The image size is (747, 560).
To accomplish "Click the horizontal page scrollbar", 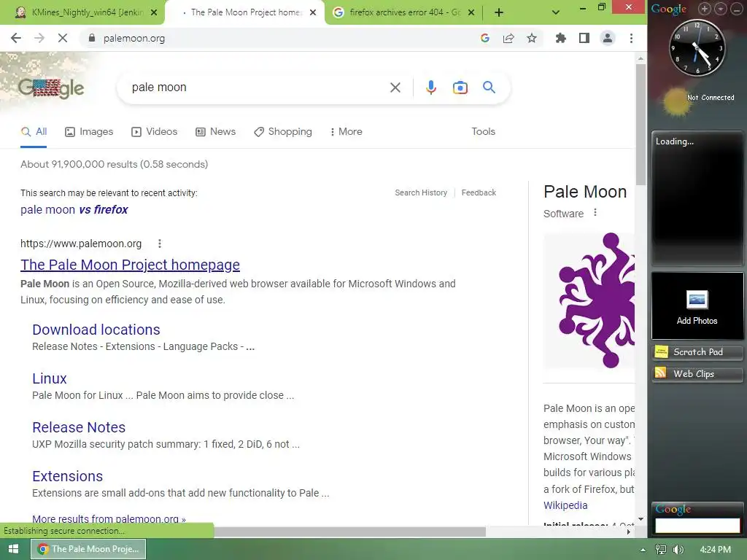I will pos(350,532).
